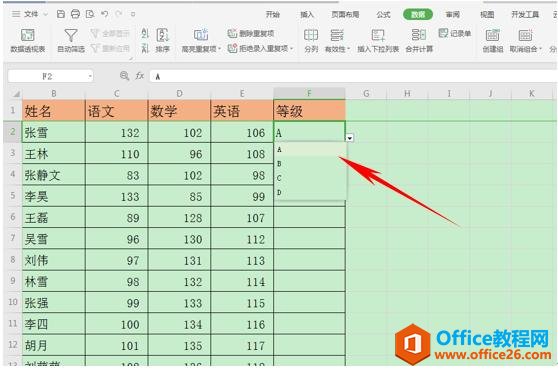Click 插入下拉列表 insert dropdown list
The width and height of the screenshot is (558, 372).
pyautogui.click(x=378, y=41)
